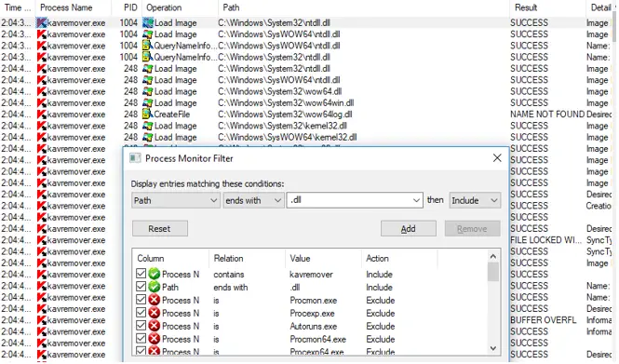Click the Result column header
The image size is (619, 364).
526,7
